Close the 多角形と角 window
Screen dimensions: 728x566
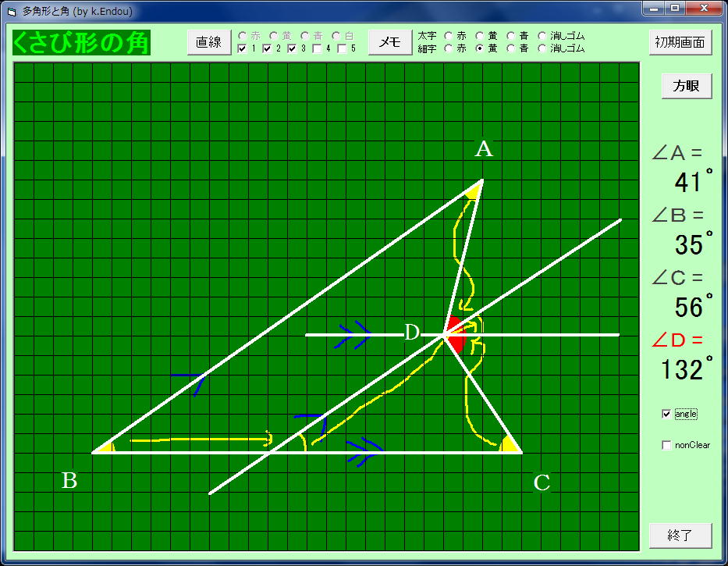tap(704, 8)
